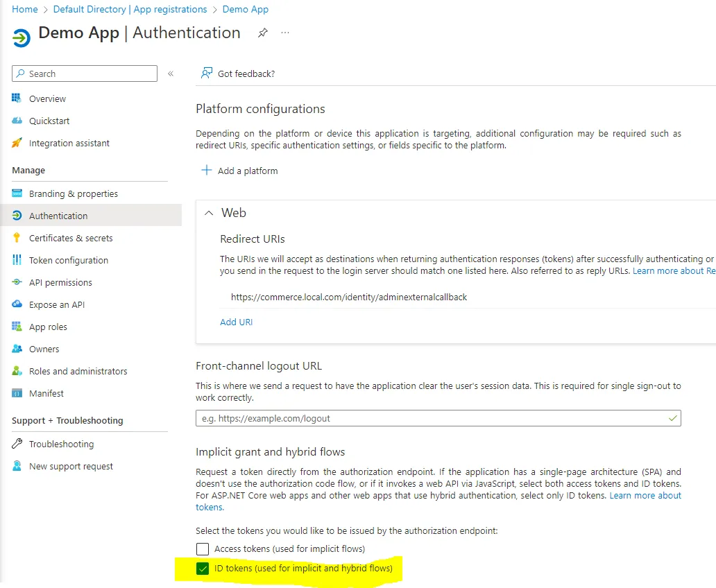716x588 pixels.
Task: Click Add a platform button
Action: 239,171
